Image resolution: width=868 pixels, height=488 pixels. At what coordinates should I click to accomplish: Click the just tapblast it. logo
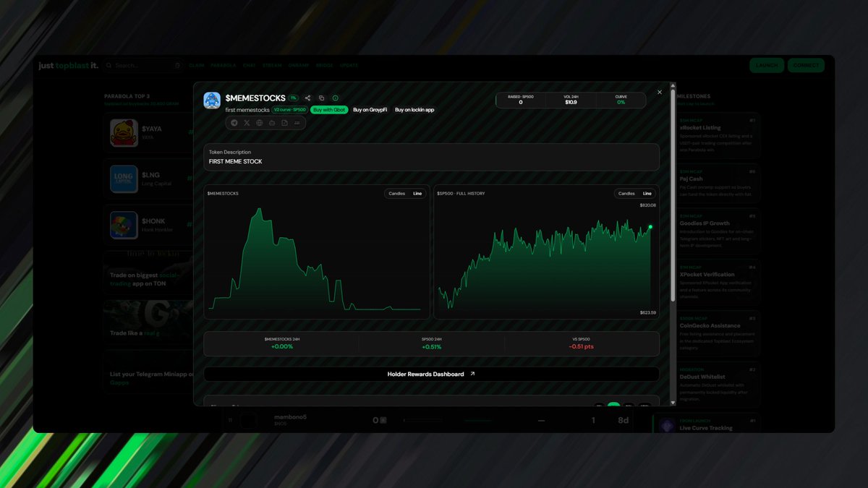[69, 65]
